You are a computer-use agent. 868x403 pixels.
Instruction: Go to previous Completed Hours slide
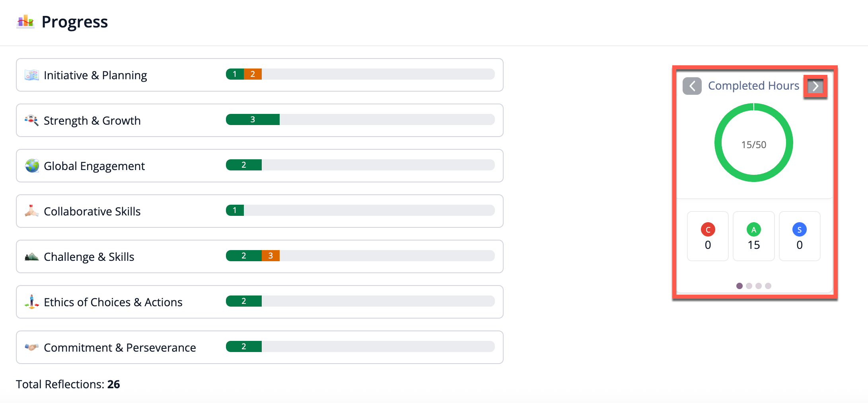pyautogui.click(x=692, y=86)
